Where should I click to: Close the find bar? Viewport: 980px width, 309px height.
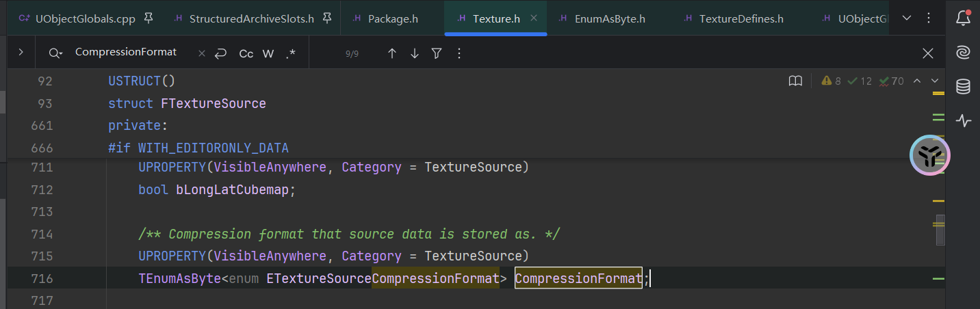(x=927, y=53)
